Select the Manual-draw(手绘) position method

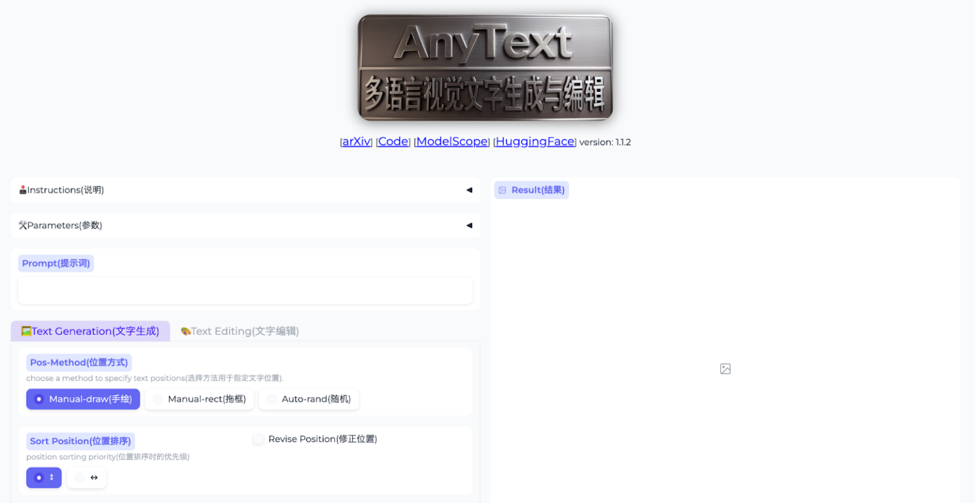coord(82,398)
